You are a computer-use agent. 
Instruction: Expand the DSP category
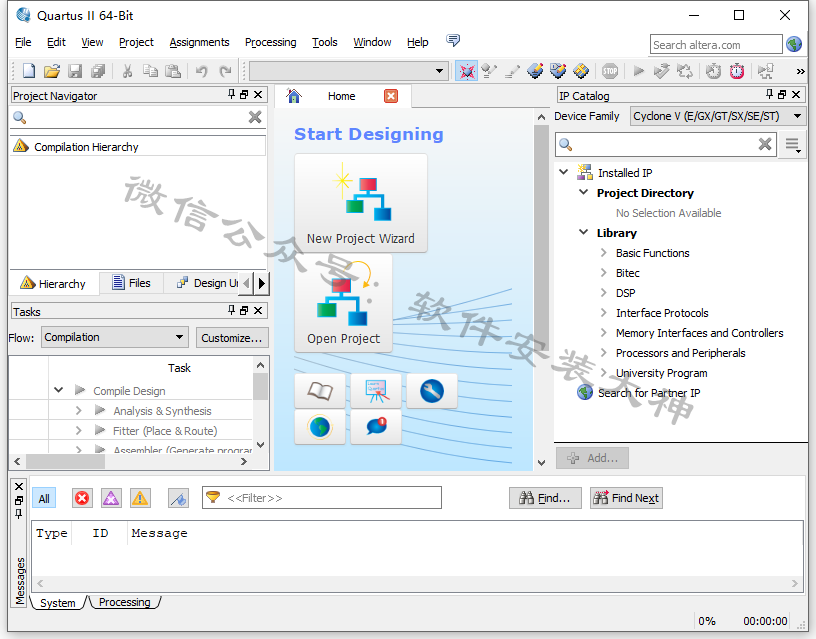point(604,293)
